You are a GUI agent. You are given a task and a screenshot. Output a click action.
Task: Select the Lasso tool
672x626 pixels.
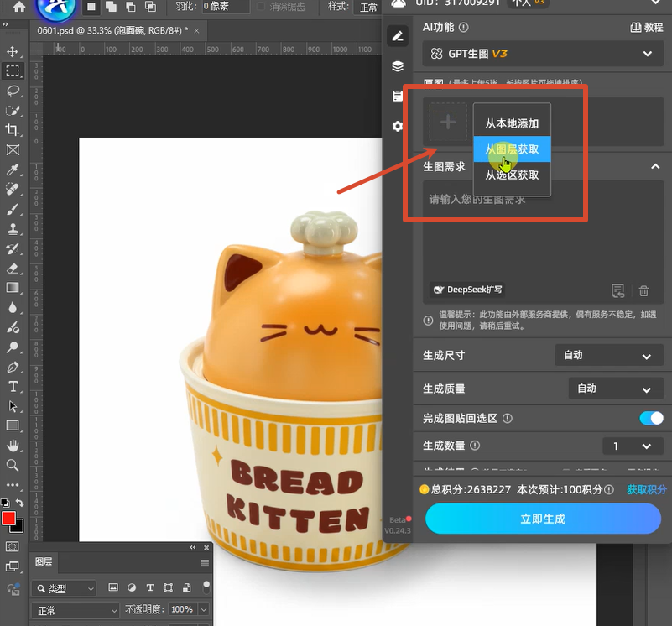coord(13,91)
